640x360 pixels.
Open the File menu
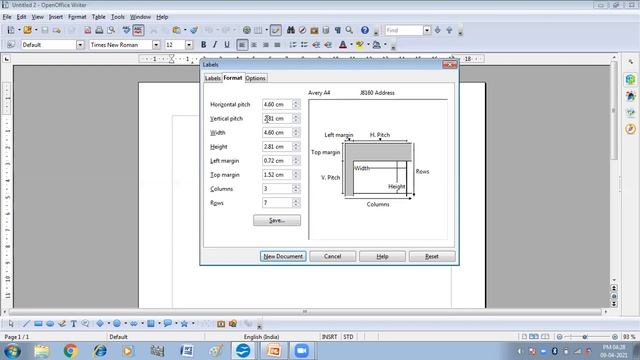tap(7, 17)
